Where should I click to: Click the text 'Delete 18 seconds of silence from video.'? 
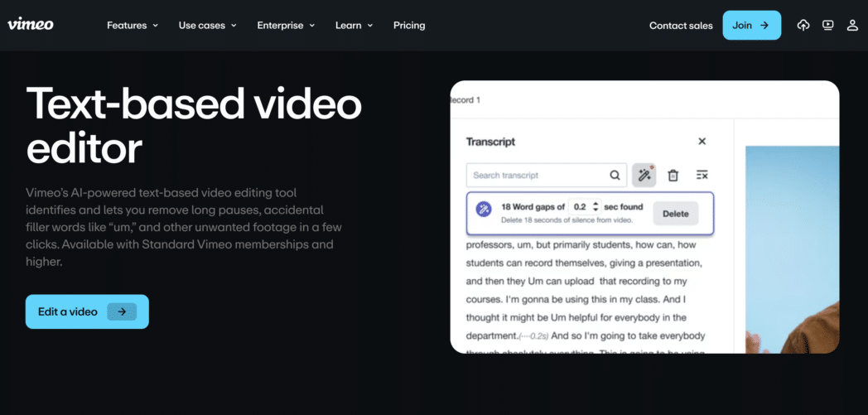[x=567, y=220]
